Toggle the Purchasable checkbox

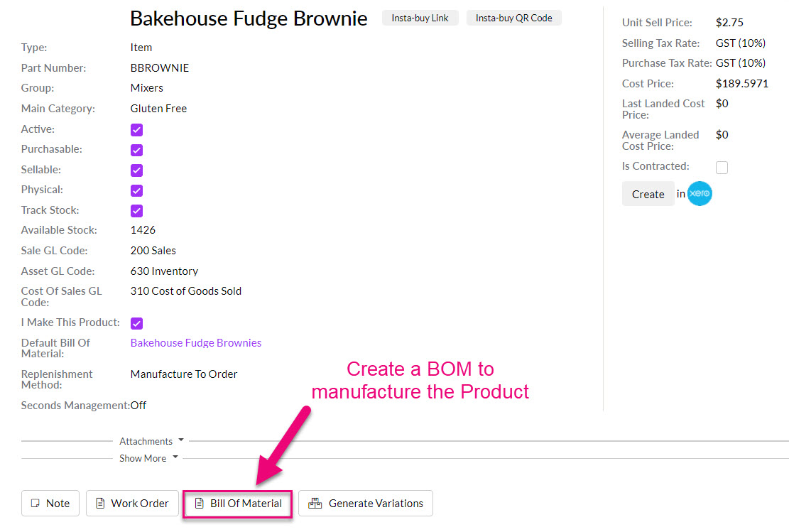pyautogui.click(x=137, y=150)
